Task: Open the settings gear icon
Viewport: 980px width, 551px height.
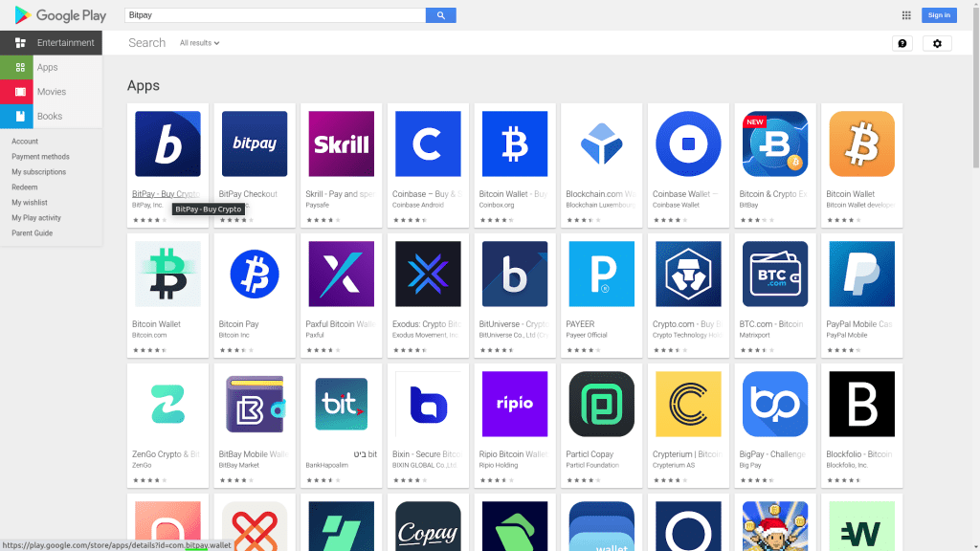Action: (937, 43)
